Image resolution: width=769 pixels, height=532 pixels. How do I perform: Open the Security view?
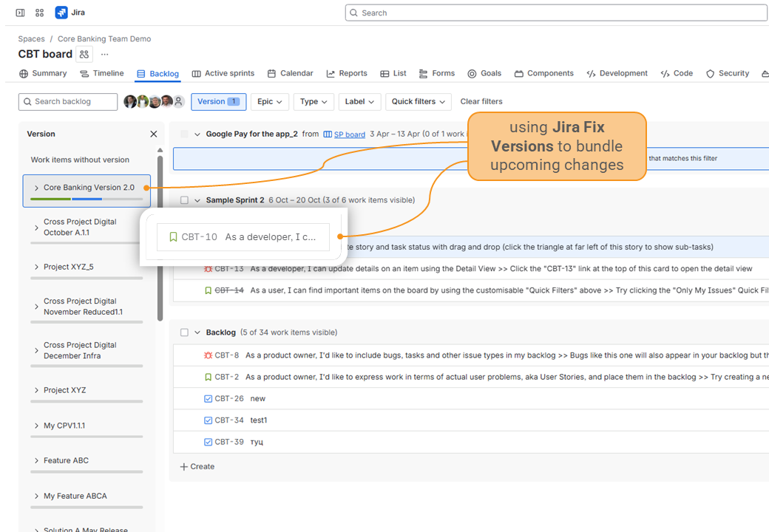tap(727, 73)
